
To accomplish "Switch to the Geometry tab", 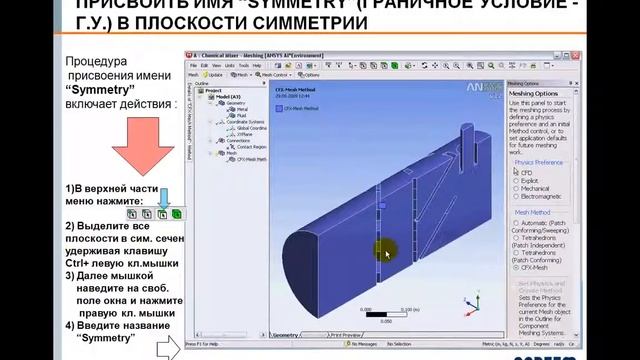I will pos(285,335).
